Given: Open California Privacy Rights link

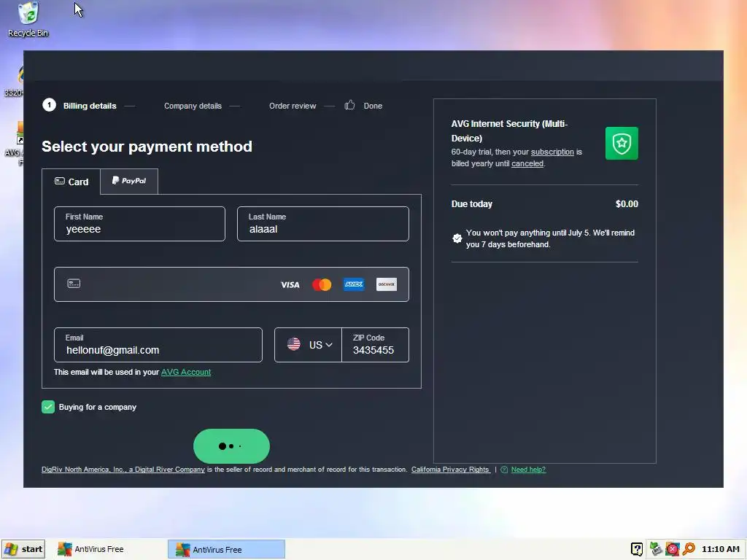Looking at the screenshot, I should point(450,470).
